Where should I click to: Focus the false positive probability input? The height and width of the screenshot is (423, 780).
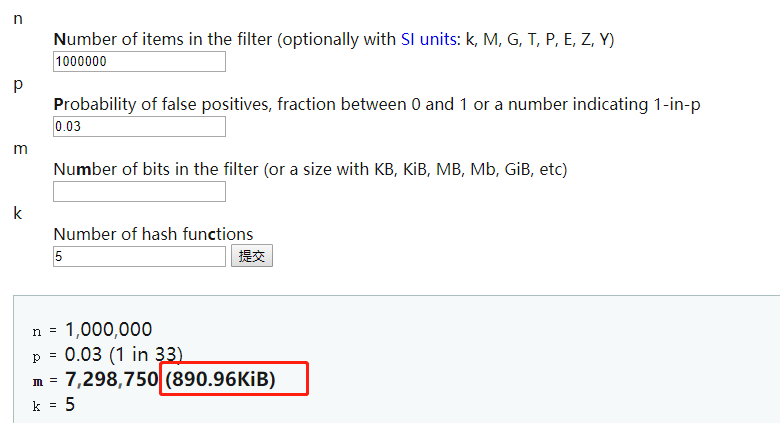pos(139,126)
